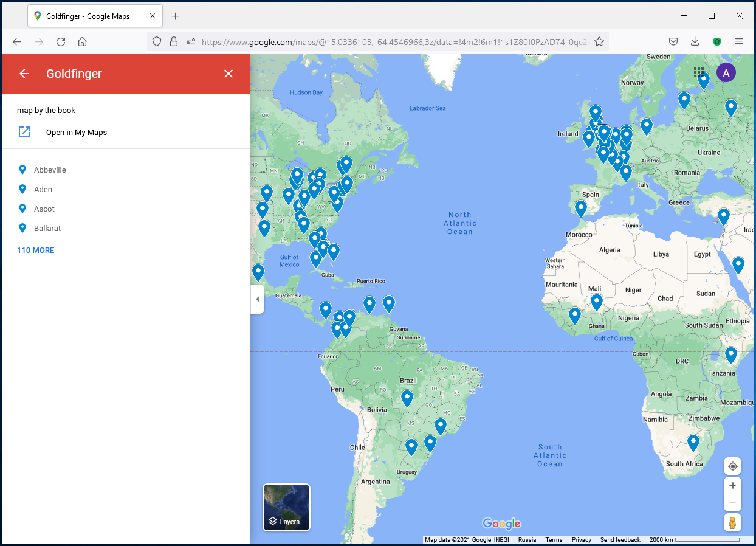
Task: Click the green shield extension icon
Action: (717, 41)
